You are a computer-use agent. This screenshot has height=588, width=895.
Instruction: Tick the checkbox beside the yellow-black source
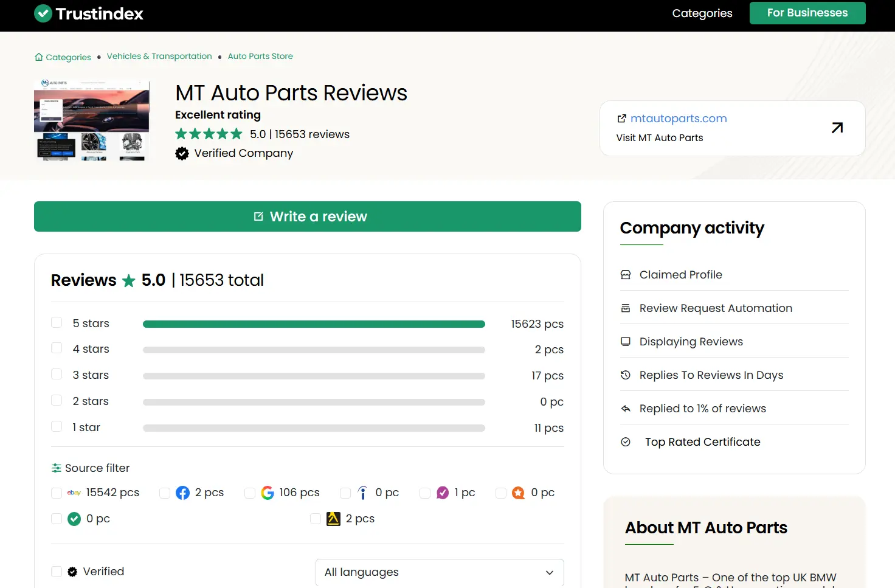pos(316,519)
